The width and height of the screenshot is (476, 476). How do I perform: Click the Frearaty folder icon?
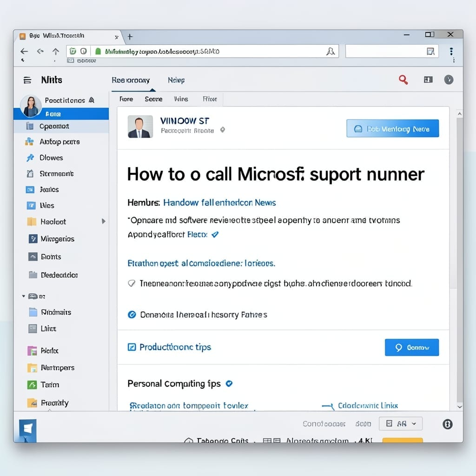(x=32, y=403)
